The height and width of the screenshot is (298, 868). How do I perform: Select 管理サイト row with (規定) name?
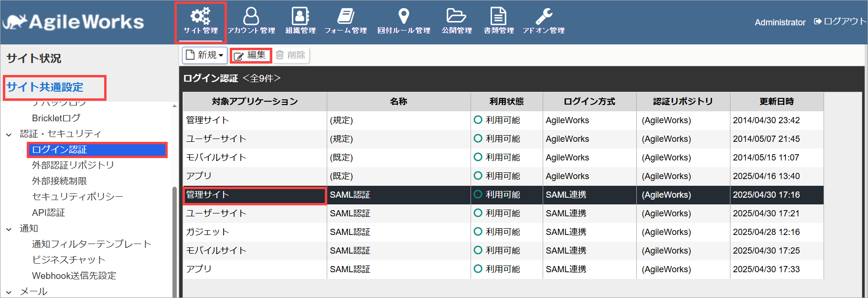point(504,120)
